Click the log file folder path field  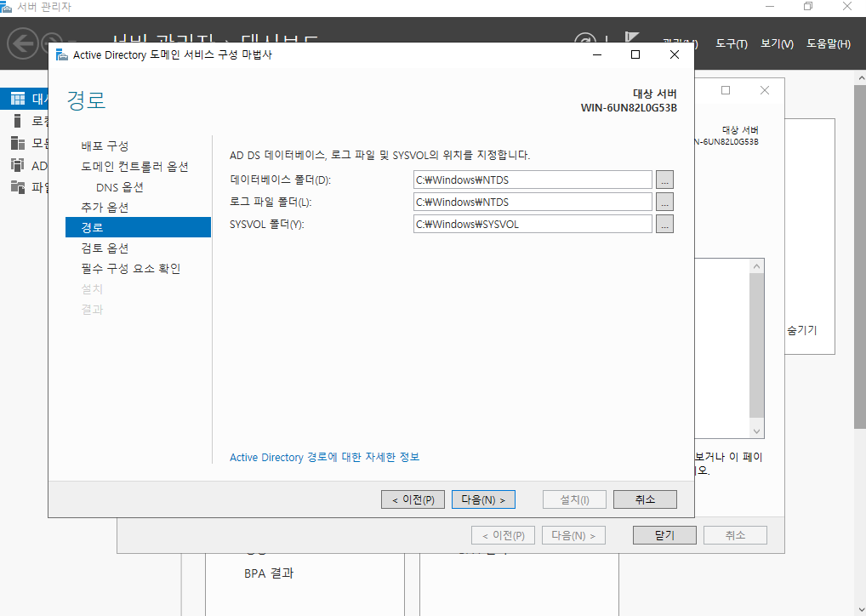(533, 202)
